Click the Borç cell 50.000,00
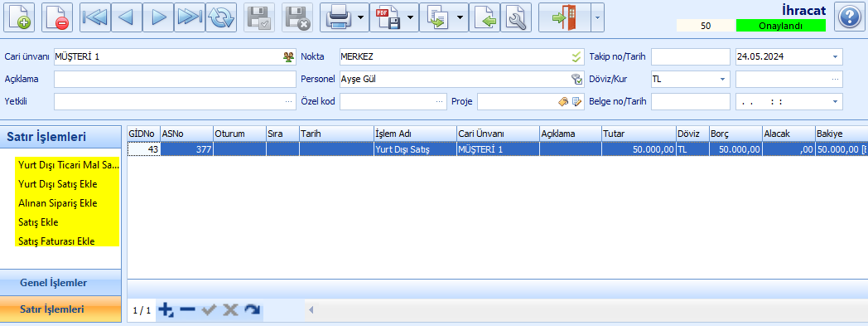Screen dimensions: 868x326 click(x=735, y=149)
